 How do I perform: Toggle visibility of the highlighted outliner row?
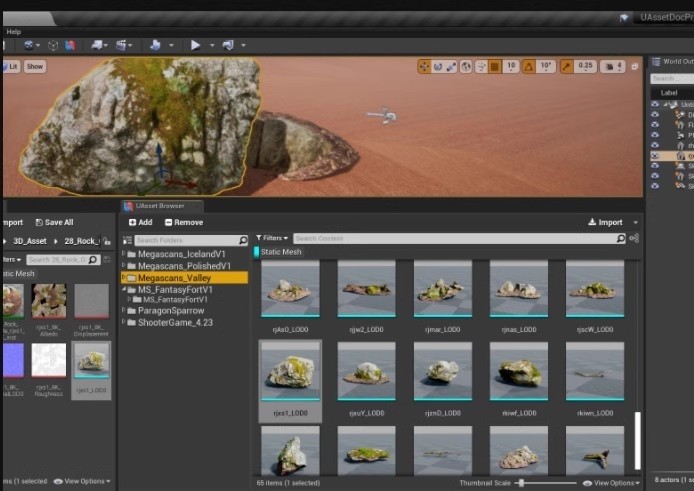coord(655,156)
